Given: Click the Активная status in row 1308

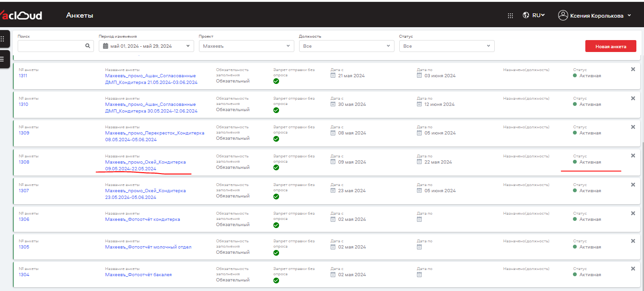Looking at the screenshot, I should (x=587, y=162).
